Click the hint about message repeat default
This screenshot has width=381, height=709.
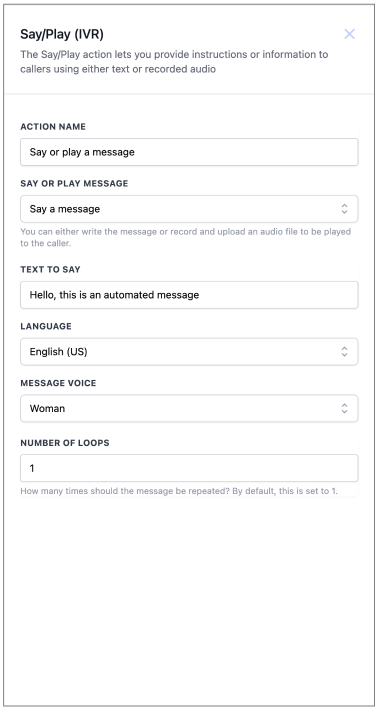[179, 491]
